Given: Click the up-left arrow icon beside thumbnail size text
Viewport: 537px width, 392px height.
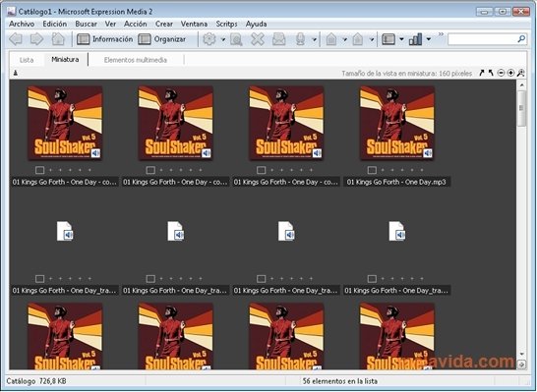Looking at the screenshot, I should 491,73.
